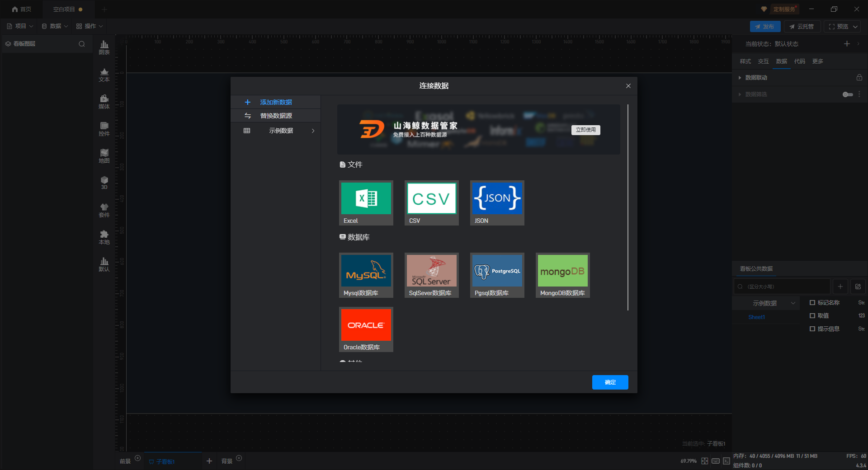Choose the SqlSever数据库 data source
Viewport: 868px width, 470px height.
[x=432, y=275]
